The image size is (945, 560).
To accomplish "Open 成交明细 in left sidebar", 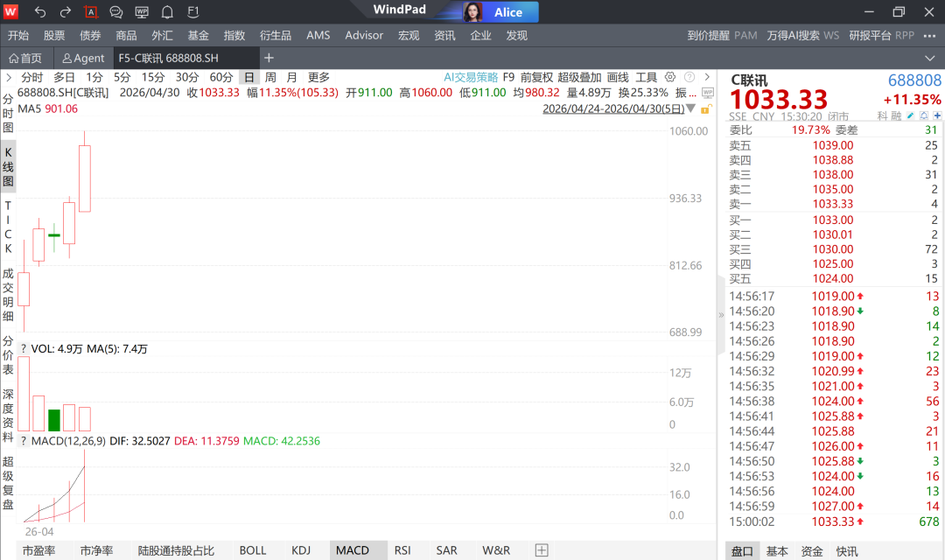I will coord(9,295).
